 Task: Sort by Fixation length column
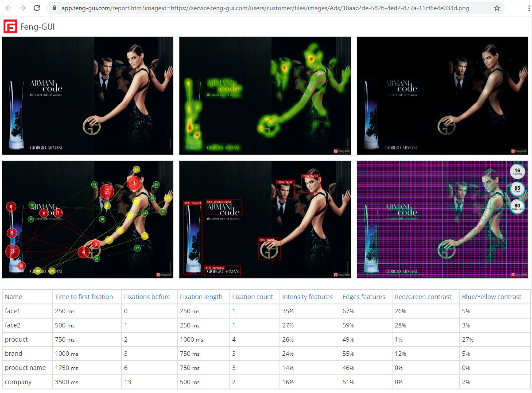201,297
